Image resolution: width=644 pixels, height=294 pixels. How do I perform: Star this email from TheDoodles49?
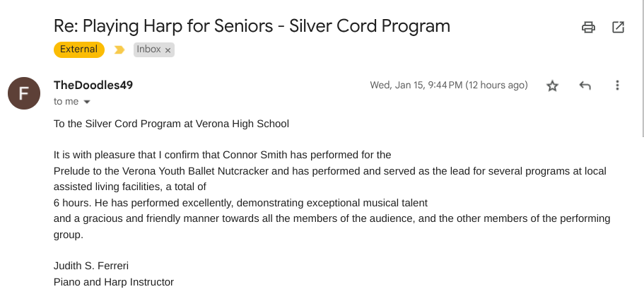coord(553,86)
